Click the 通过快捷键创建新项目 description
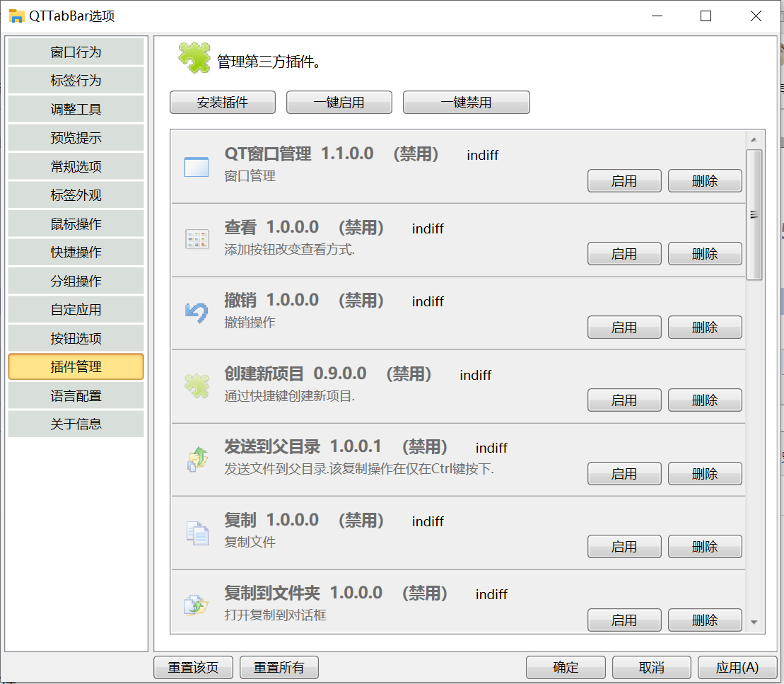Image resolution: width=784 pixels, height=684 pixels. (290, 396)
